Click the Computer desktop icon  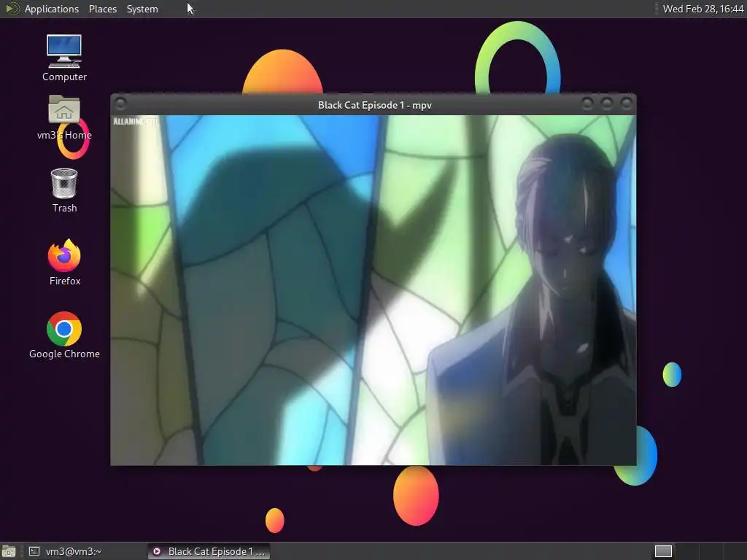[64, 58]
